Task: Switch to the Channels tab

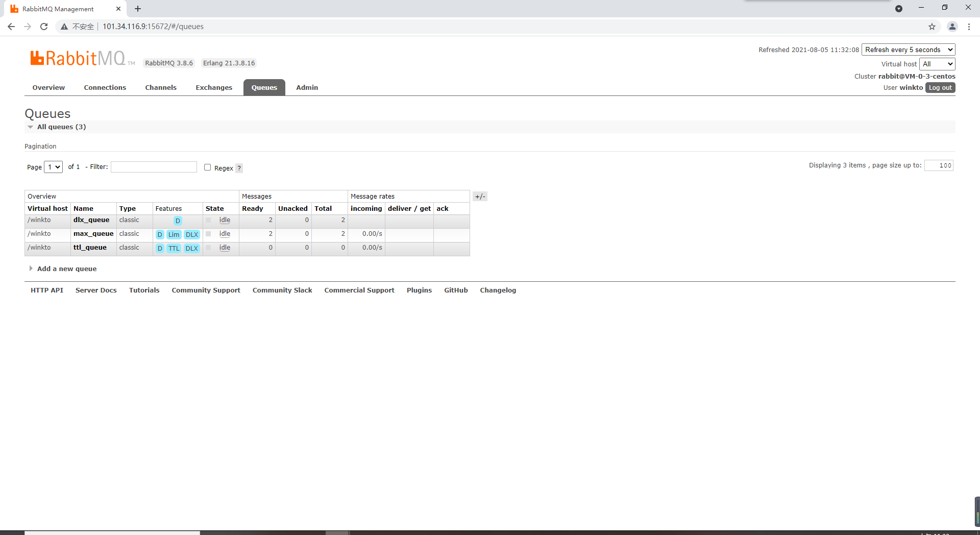Action: pos(161,87)
